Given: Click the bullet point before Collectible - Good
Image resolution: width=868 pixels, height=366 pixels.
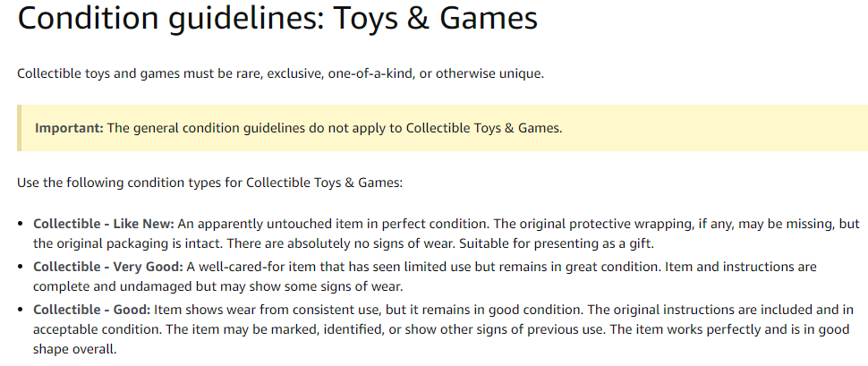Looking at the screenshot, I should point(21,311).
